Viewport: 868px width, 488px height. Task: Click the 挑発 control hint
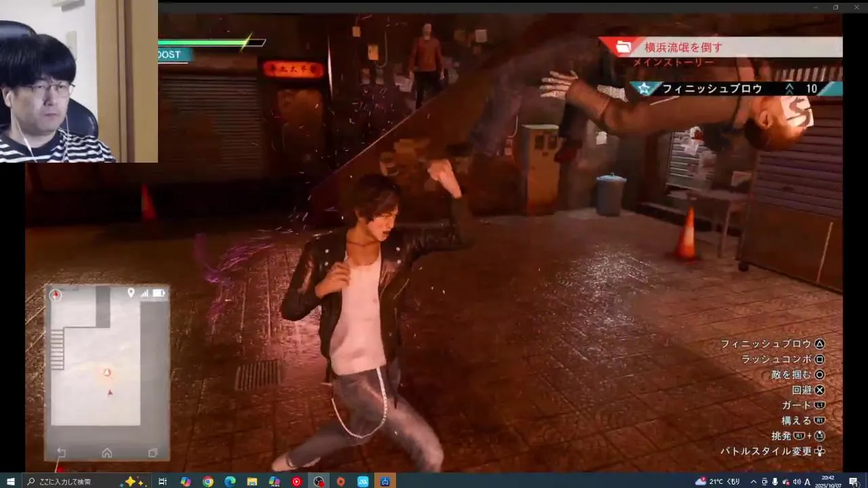798,436
